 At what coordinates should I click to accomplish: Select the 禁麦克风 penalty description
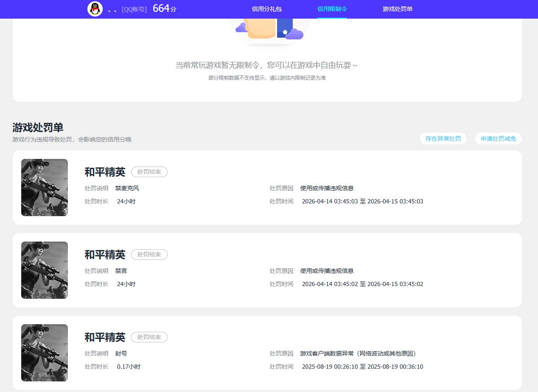pyautogui.click(x=127, y=188)
